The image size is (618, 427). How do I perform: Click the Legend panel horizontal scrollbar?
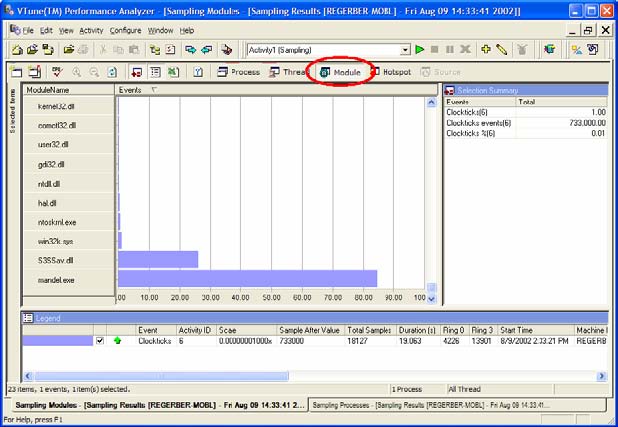click(x=300, y=375)
